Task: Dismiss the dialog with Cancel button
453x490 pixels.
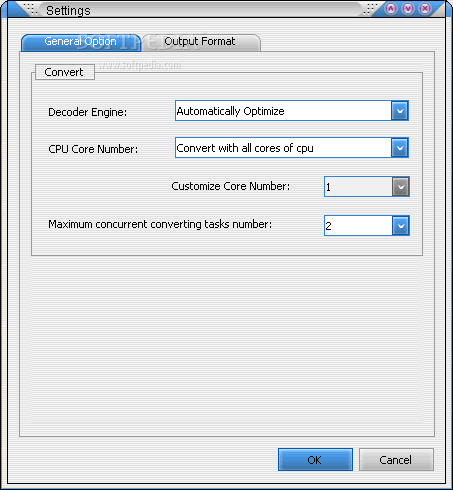Action: click(396, 460)
